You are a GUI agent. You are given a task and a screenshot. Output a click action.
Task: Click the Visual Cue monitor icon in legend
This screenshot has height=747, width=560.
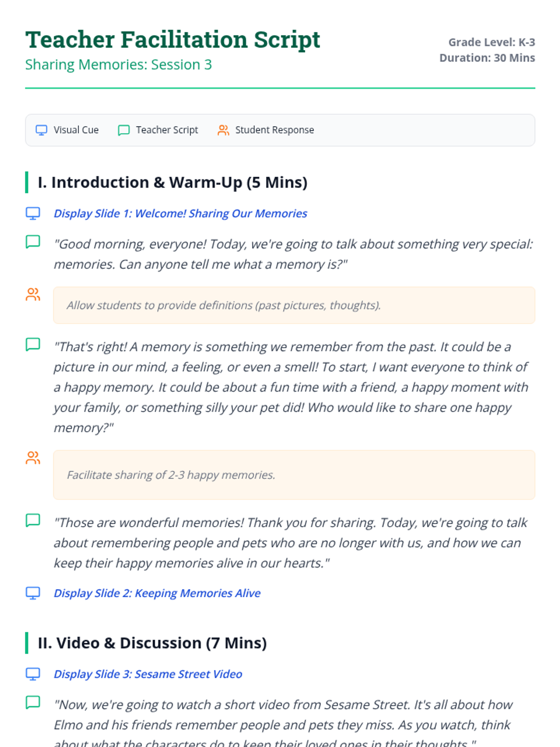click(x=42, y=130)
